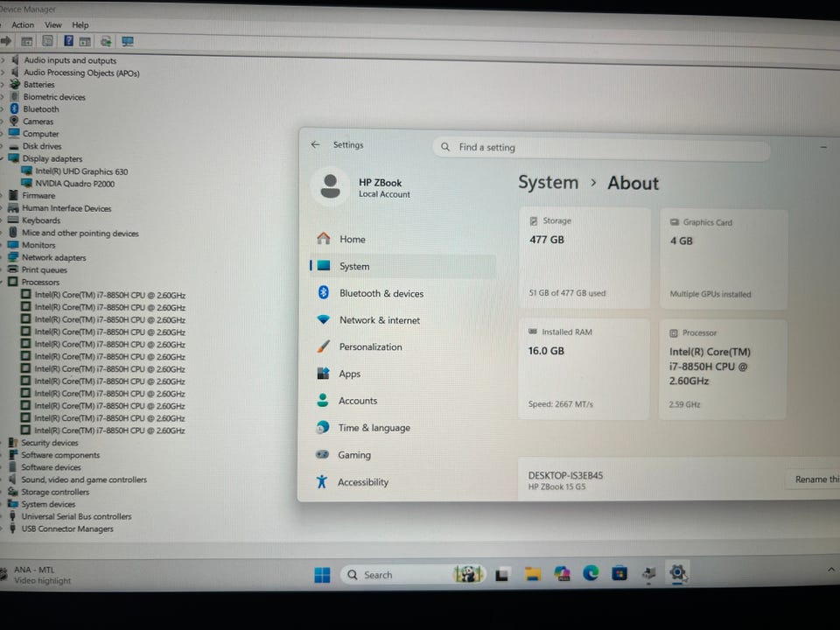Open the Installed RAM 16.0 GB card
This screenshot has width=840, height=630.
coord(584,368)
